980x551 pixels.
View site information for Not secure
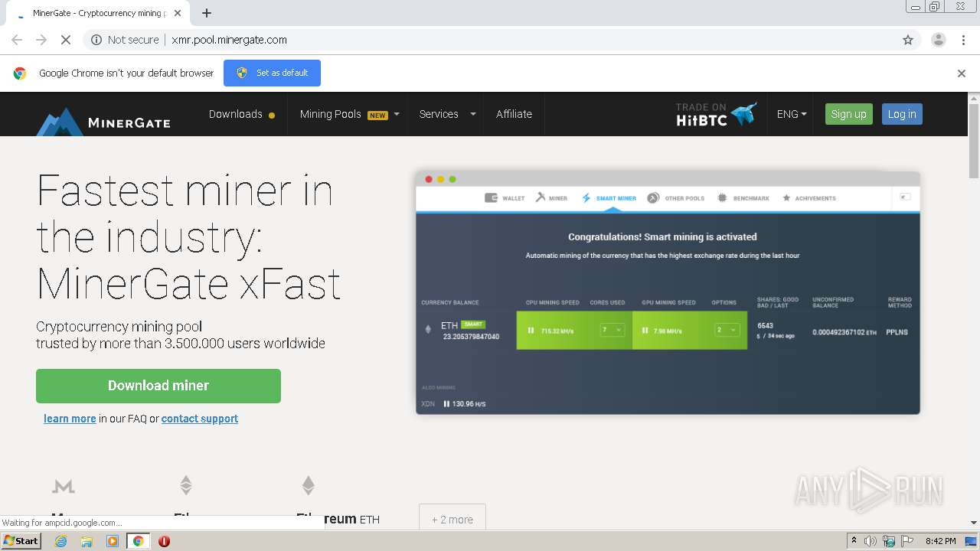125,40
